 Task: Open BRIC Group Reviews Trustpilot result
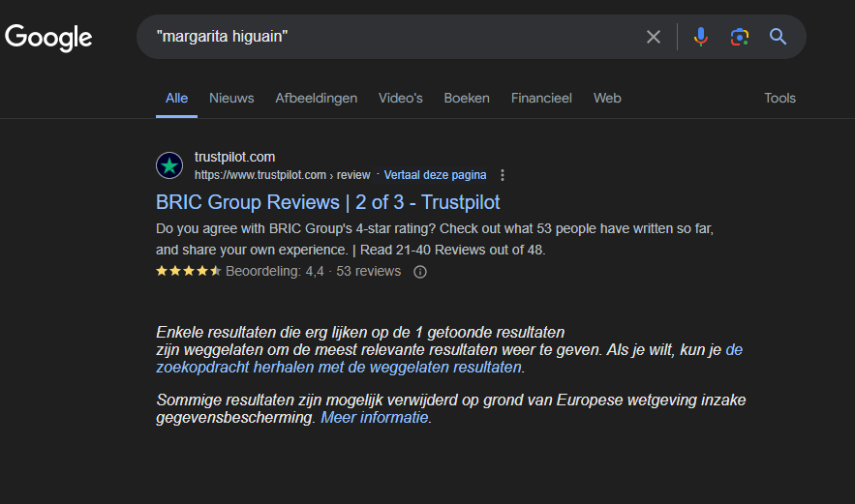(327, 202)
